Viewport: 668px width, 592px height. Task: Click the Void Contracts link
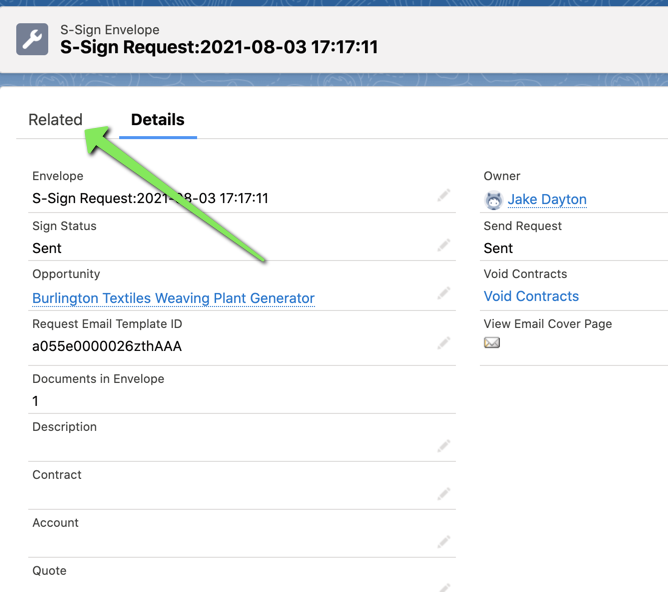coord(531,296)
